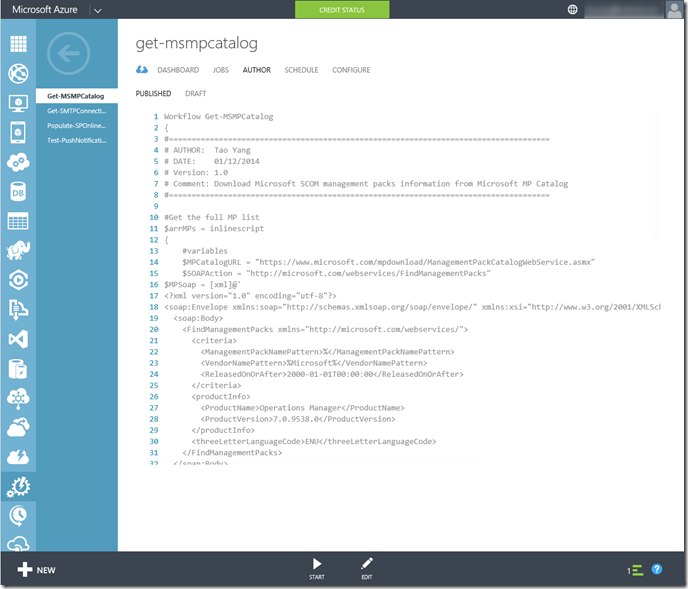Click the ProductVersion 7.0.9538.0 line

[x=298, y=419]
